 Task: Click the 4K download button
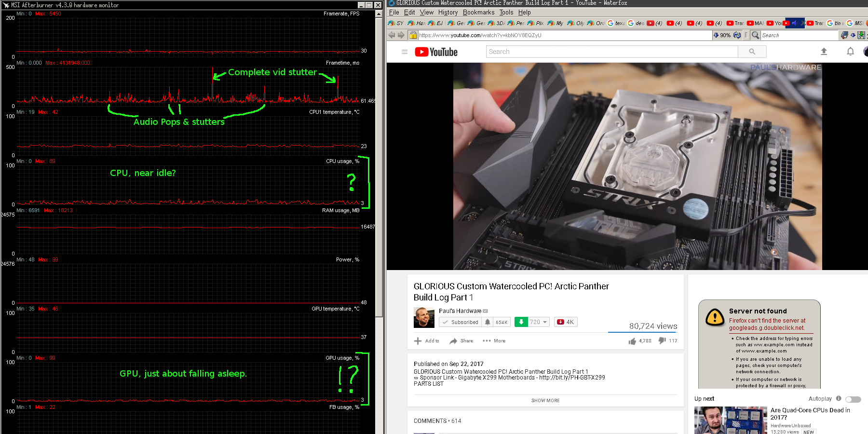(x=566, y=322)
